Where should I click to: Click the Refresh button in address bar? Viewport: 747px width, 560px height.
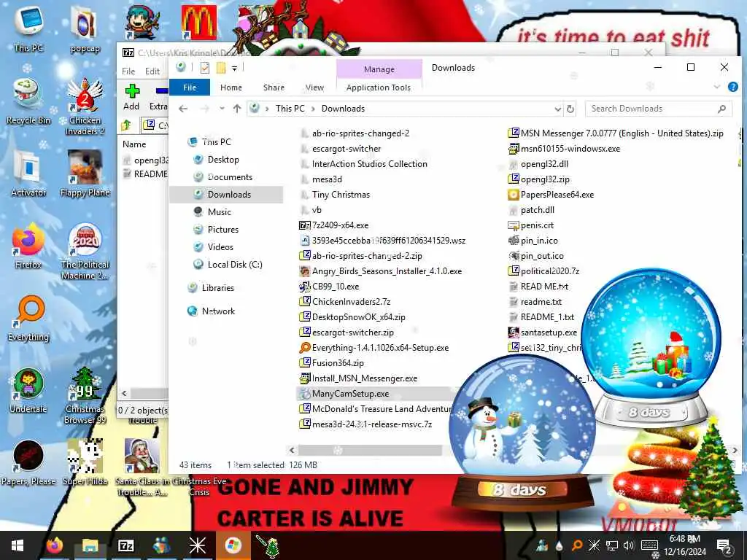[570, 109]
